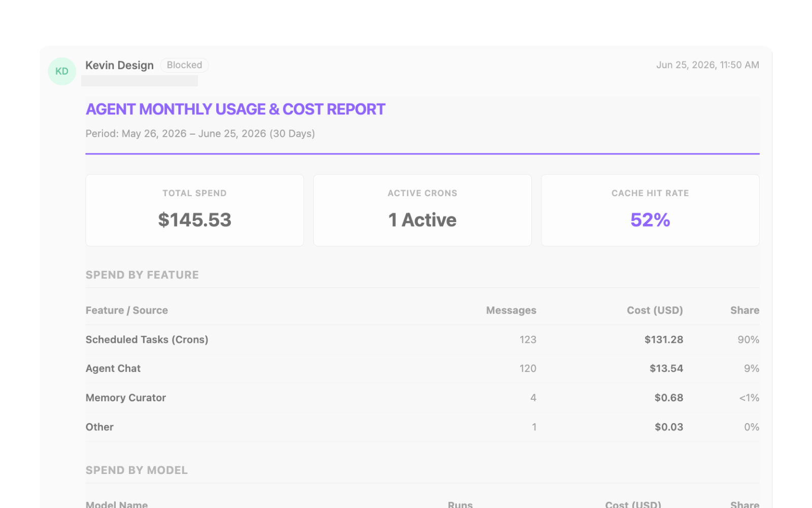Select the Agent Monthly Usage & Cost Report title
Viewport: 812px width, 508px height.
click(235, 109)
